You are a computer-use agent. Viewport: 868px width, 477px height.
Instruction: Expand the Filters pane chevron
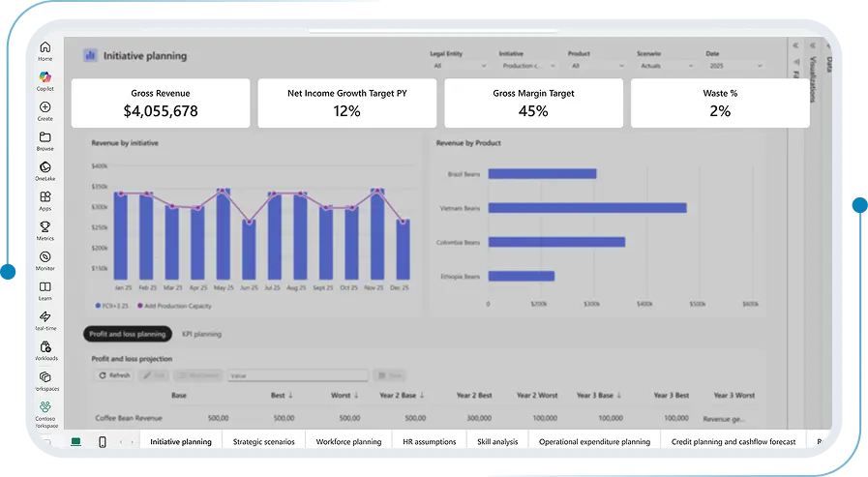pos(795,45)
